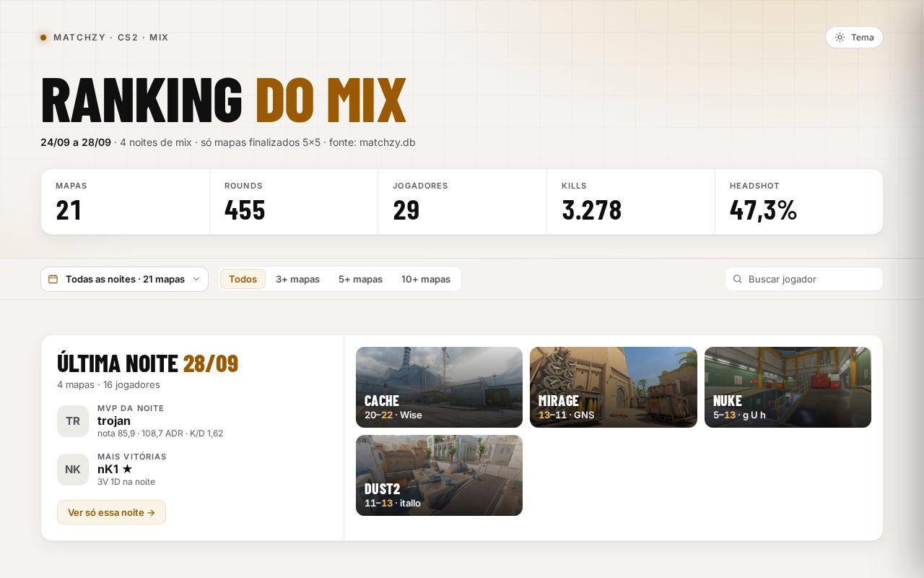This screenshot has height=578, width=924.
Task: Filter by "5+ mapas"
Action: [x=360, y=279]
